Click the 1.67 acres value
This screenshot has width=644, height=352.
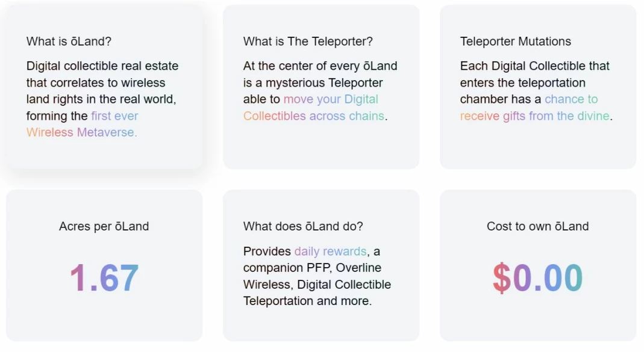point(104,278)
